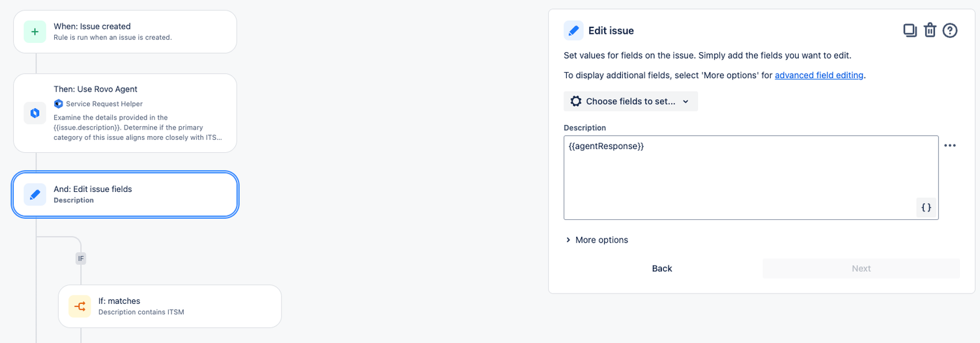Click the gear icon in Choose fields
The height and width of the screenshot is (343, 980).
tap(576, 101)
